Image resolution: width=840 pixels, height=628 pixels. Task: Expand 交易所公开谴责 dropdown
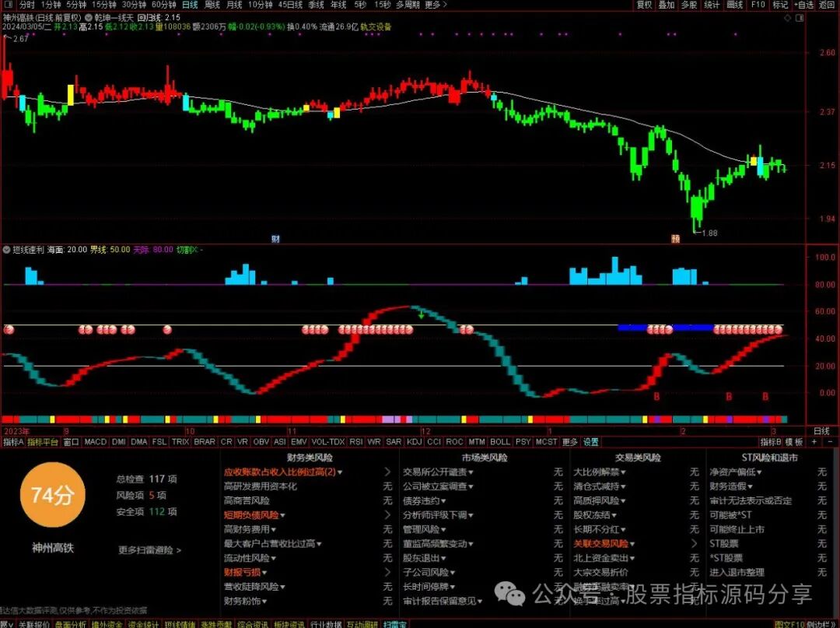pyautogui.click(x=471, y=472)
